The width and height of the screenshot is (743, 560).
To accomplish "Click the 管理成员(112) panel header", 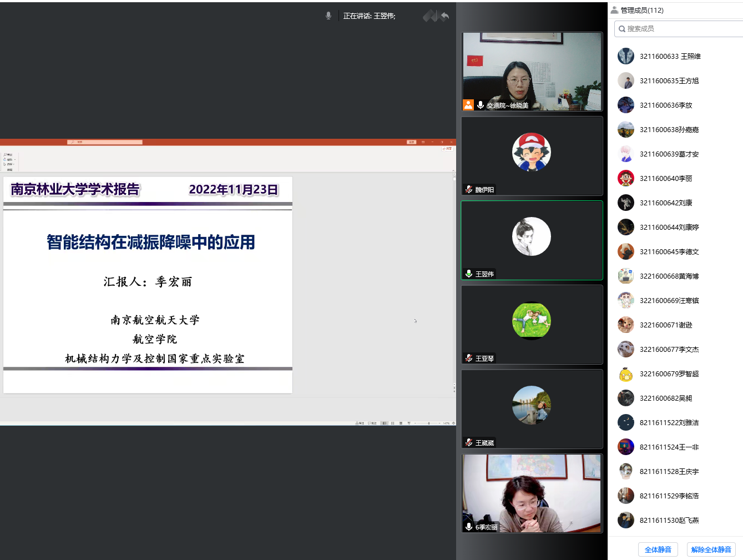I will [641, 10].
